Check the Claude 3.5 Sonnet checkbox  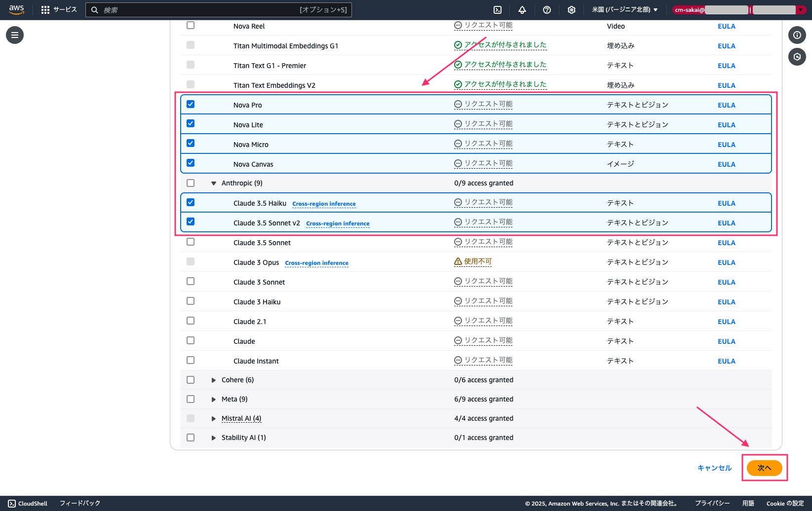(x=191, y=242)
